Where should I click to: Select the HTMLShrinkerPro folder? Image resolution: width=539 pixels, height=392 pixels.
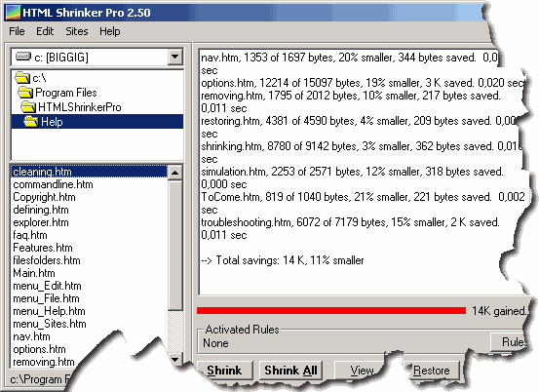pos(79,107)
